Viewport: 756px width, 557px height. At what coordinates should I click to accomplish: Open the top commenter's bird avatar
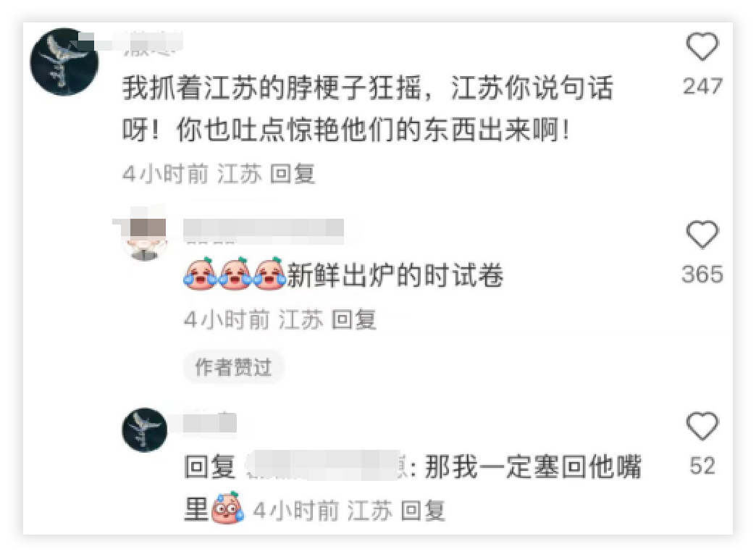(x=64, y=62)
